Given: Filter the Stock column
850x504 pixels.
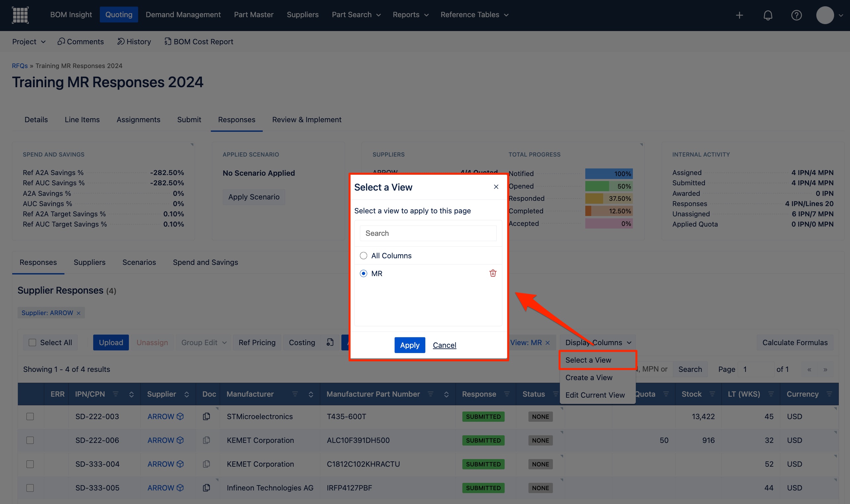Looking at the screenshot, I should click(x=713, y=394).
